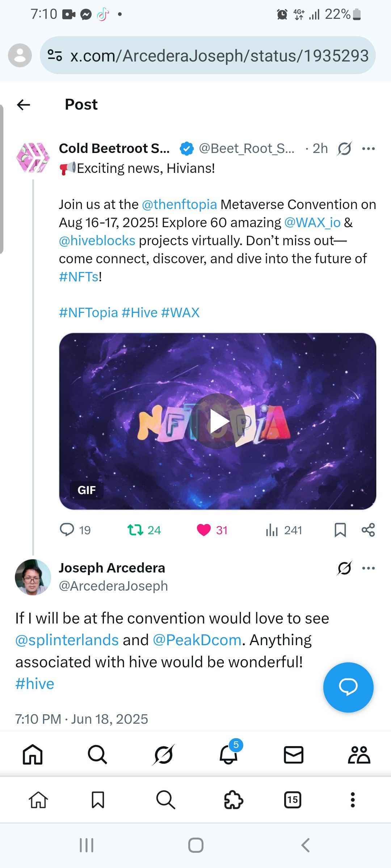View analytics showing 241 views

click(283, 530)
